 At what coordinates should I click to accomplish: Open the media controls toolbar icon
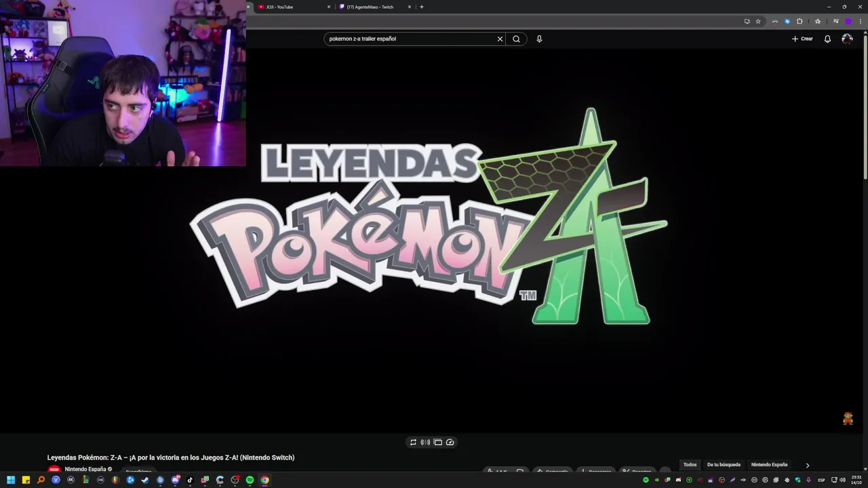point(835,21)
